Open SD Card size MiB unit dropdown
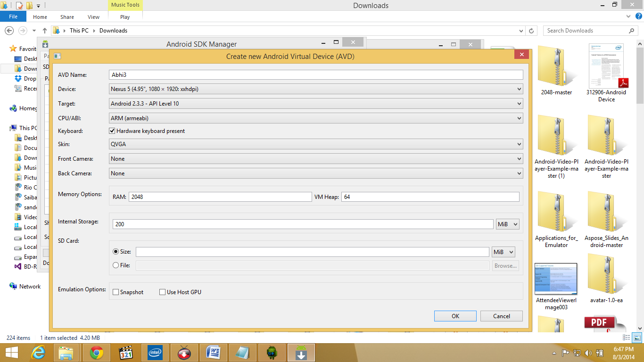This screenshot has width=644, height=362. tap(504, 252)
